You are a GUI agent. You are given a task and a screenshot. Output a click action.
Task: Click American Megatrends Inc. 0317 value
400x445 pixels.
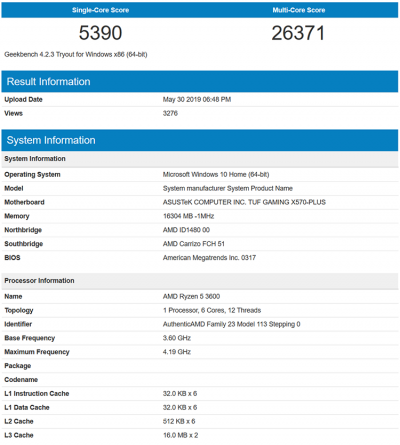[x=209, y=258]
